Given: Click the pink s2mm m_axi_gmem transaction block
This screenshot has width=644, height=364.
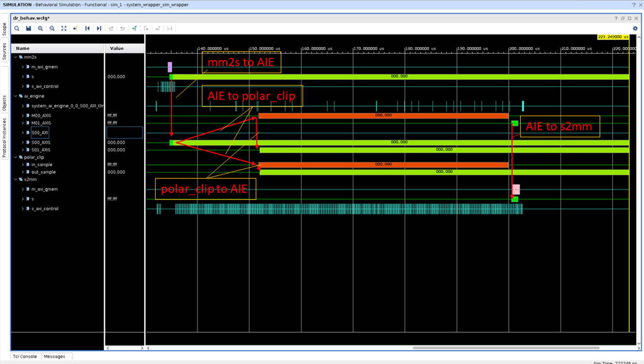Looking at the screenshot, I should 516,189.
